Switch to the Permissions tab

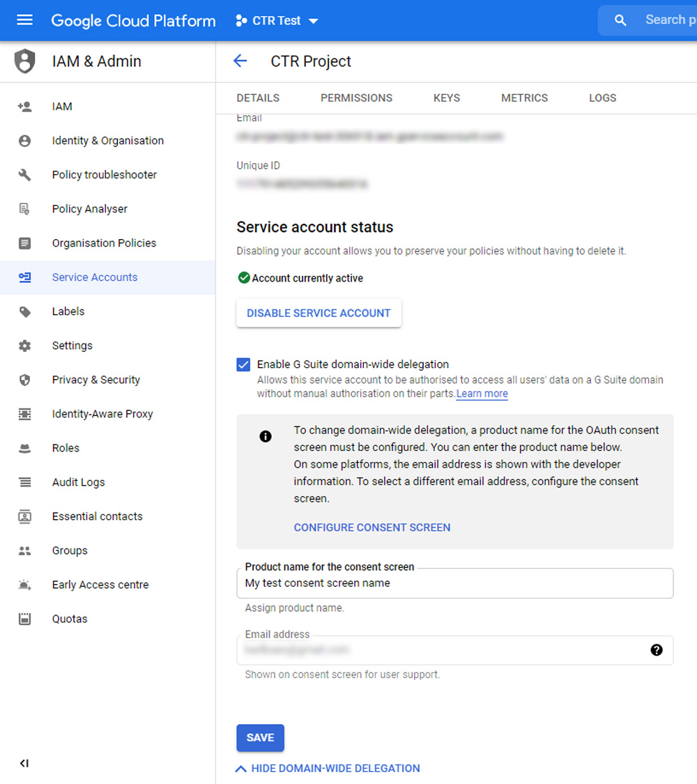[356, 98]
